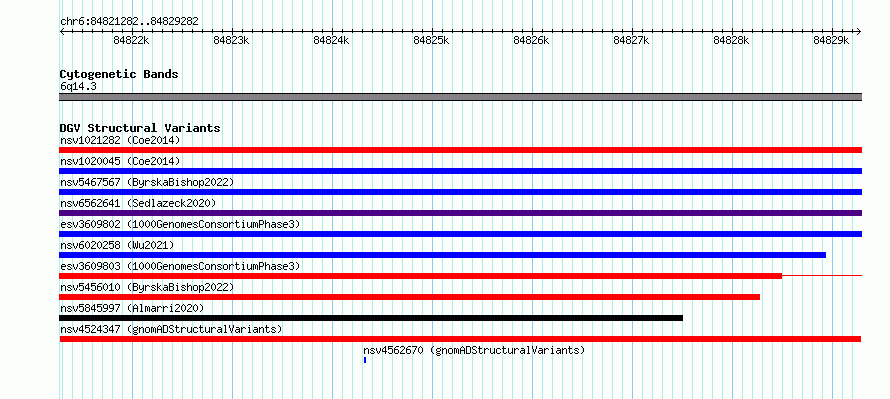
Task: Click the 84826k ruler tick label
Action: [x=531, y=40]
